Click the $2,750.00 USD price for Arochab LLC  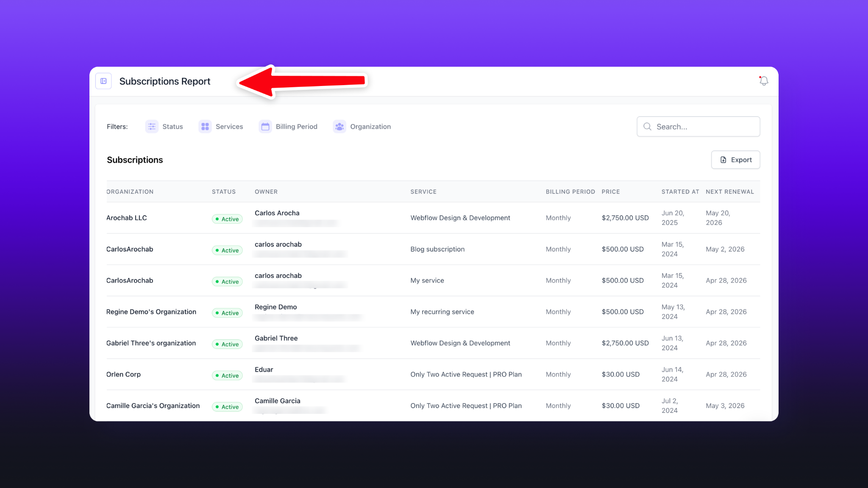(625, 218)
